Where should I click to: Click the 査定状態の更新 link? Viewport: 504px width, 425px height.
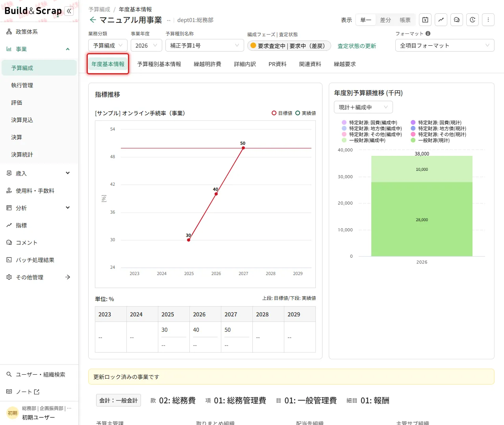point(357,46)
